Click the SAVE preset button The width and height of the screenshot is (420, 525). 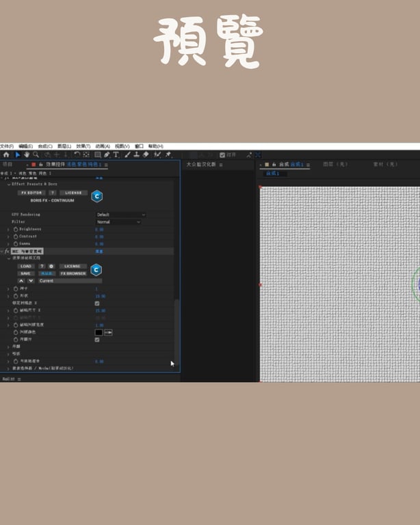(x=26, y=273)
